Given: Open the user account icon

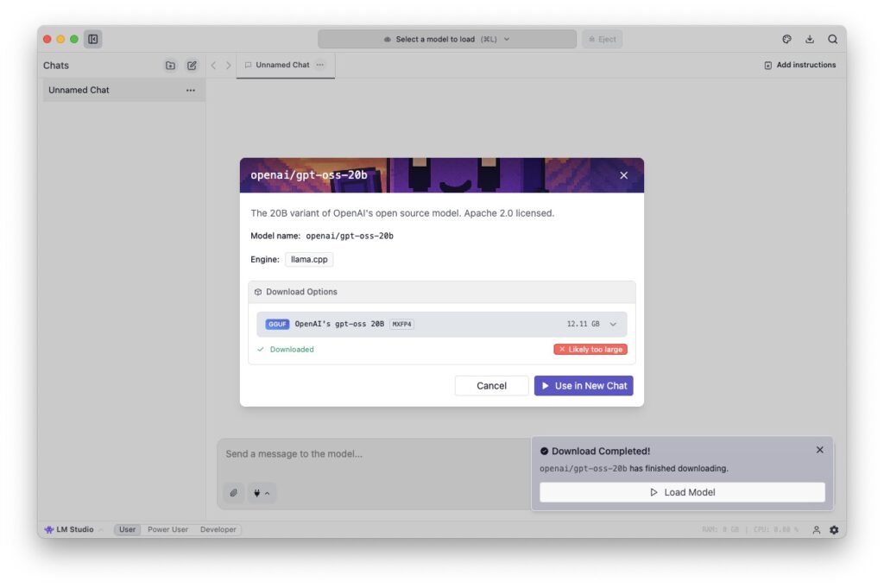Looking at the screenshot, I should point(816,529).
